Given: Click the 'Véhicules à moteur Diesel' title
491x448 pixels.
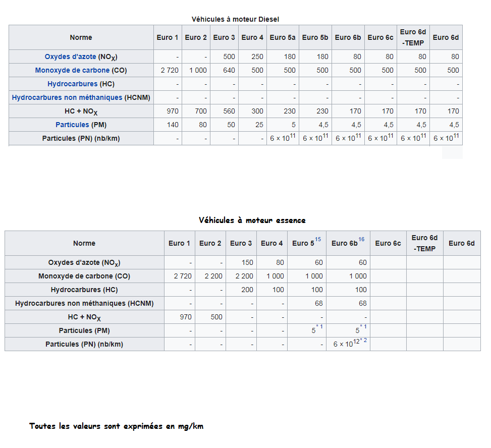Looking at the screenshot, I should [235, 19].
